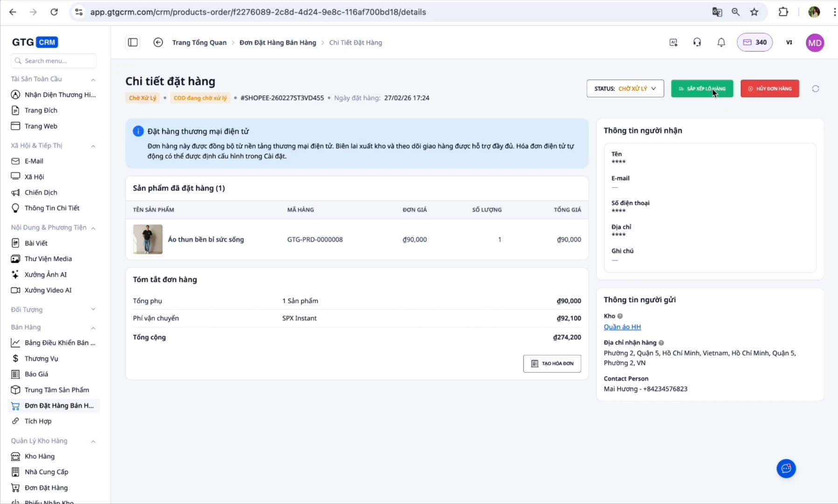
Task: Click the headset support icon
Action: [697, 42]
